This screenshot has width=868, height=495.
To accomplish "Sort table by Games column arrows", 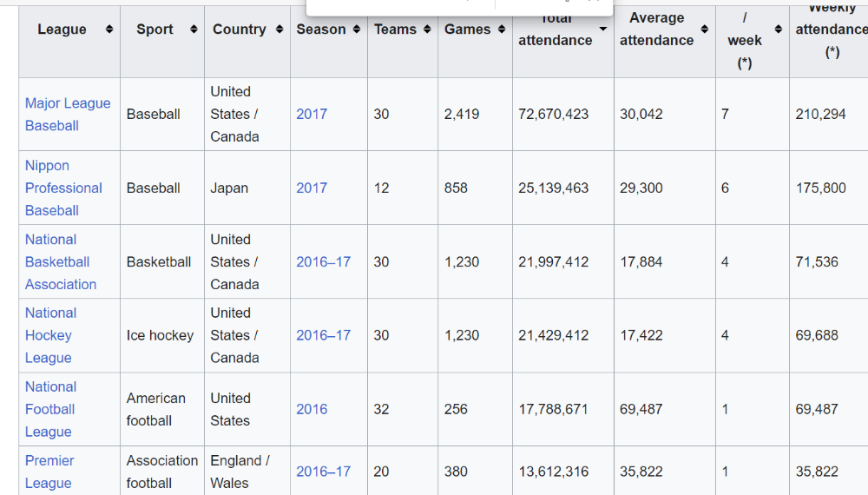I will tap(502, 30).
